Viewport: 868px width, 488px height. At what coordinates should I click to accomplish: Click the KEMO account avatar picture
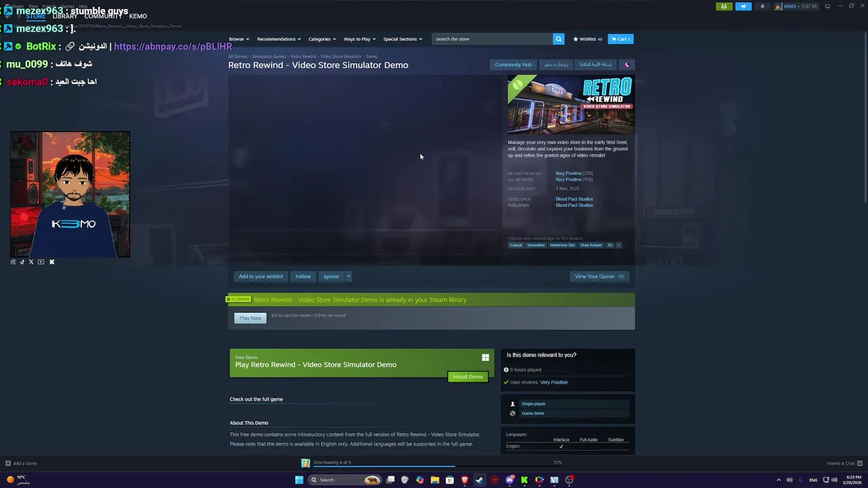[x=778, y=6]
